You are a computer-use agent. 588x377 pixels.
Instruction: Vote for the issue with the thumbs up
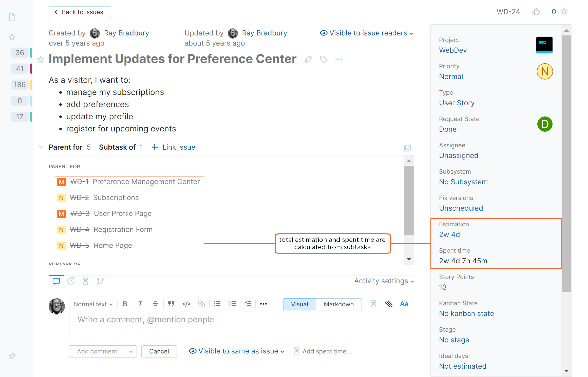coord(536,12)
